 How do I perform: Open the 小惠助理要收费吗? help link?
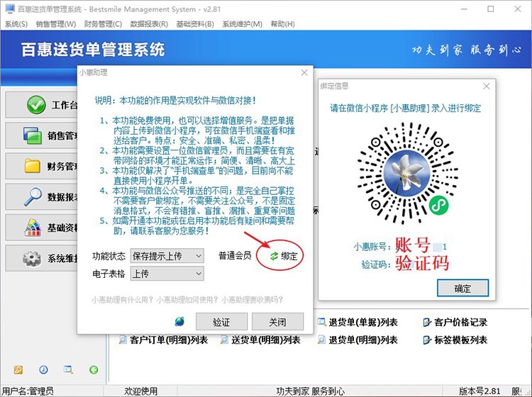pyautogui.click(x=253, y=300)
